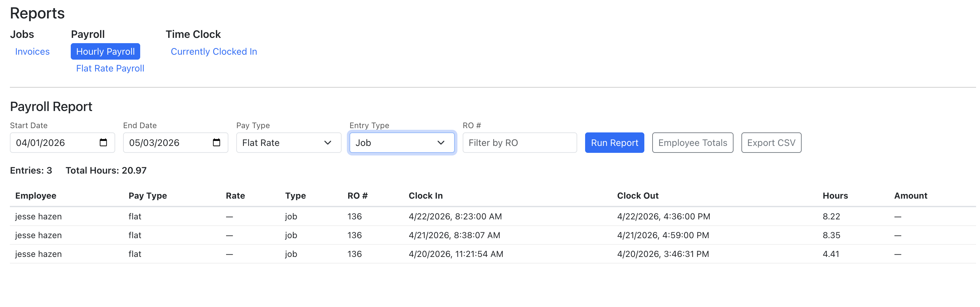980x307 pixels.
Task: Click jesse hazen in the 8.22 hours row
Action: coord(39,216)
